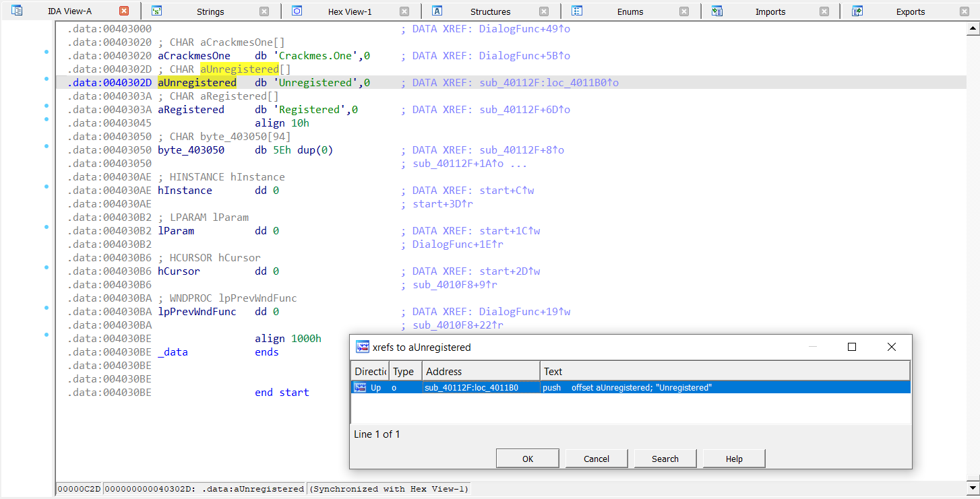
Task: Click xref DialogFunc+19↑w
Action: click(x=525, y=312)
